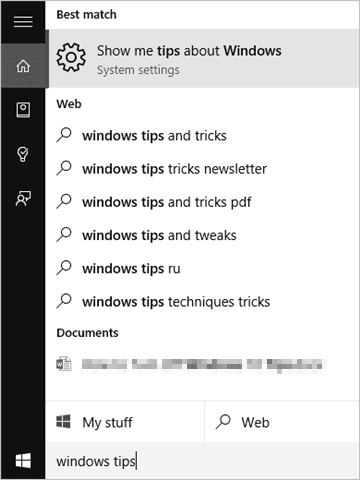Open 'Show me tips about Windows' result
360x480 pixels.
pyautogui.click(x=203, y=58)
